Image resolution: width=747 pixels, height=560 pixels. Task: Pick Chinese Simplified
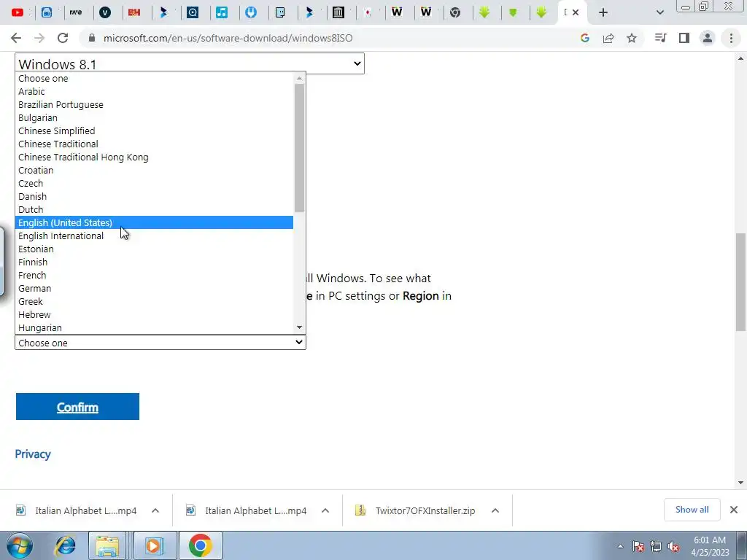pos(154,131)
